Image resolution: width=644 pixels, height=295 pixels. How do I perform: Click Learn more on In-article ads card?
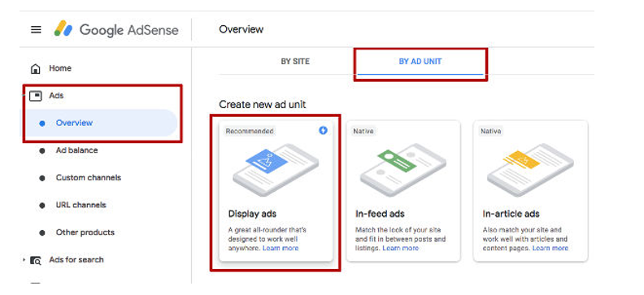[550, 248]
